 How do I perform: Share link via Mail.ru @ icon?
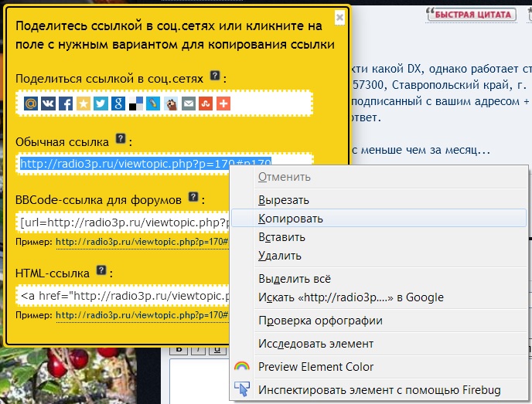(x=30, y=103)
